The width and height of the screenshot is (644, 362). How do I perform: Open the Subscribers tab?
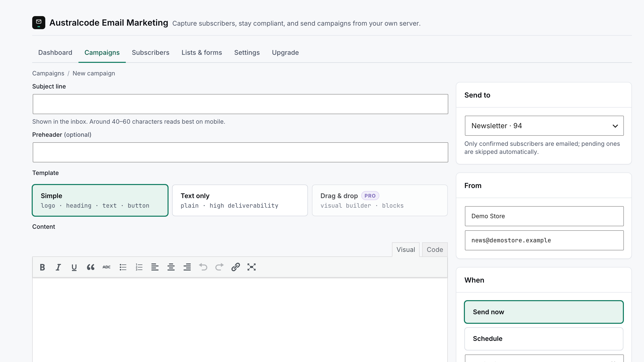[x=151, y=53]
